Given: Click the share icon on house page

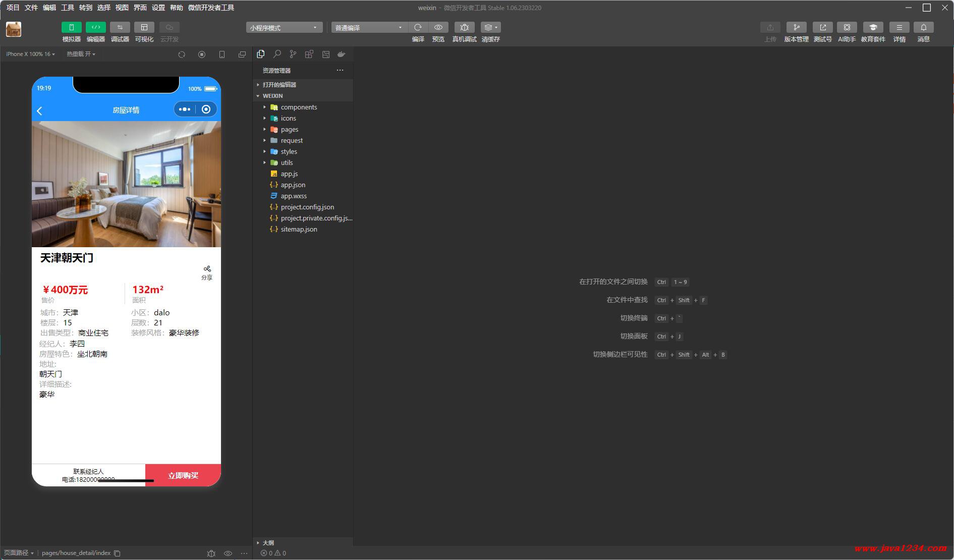Looking at the screenshot, I should [207, 269].
